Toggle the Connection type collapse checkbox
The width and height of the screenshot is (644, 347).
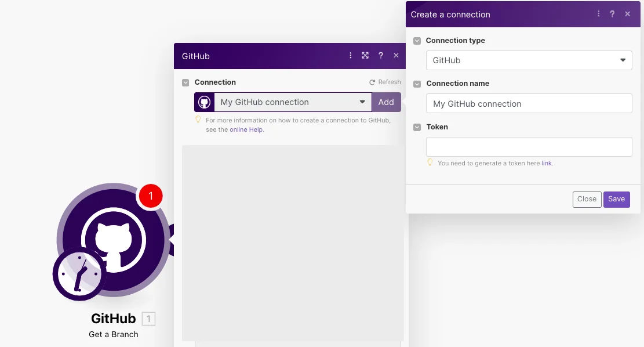pos(417,41)
